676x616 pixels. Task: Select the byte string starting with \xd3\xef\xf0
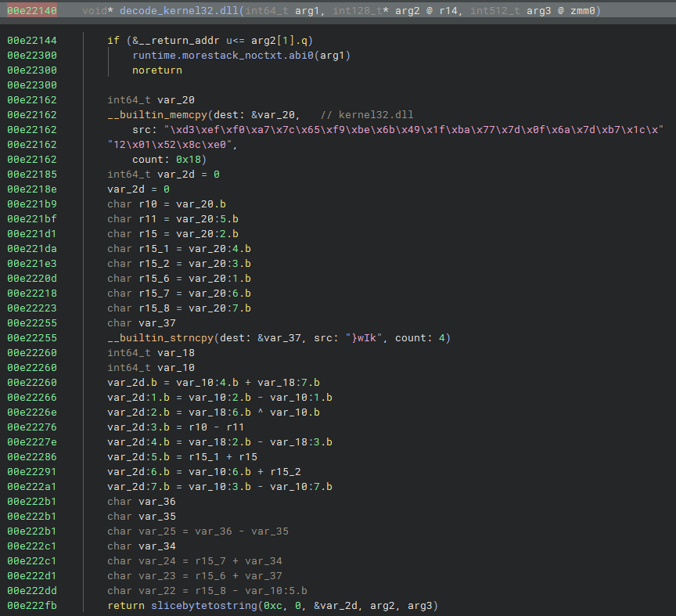click(x=413, y=130)
